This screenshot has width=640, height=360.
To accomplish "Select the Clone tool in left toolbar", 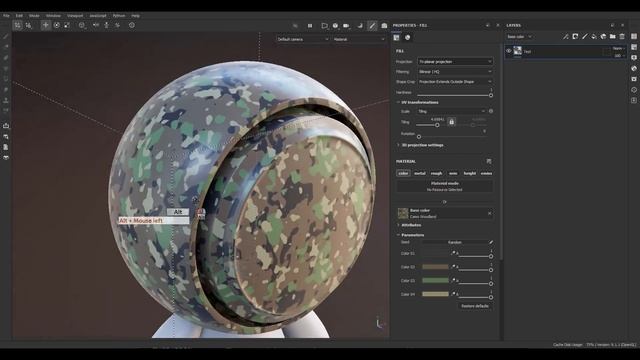I will point(6,100).
